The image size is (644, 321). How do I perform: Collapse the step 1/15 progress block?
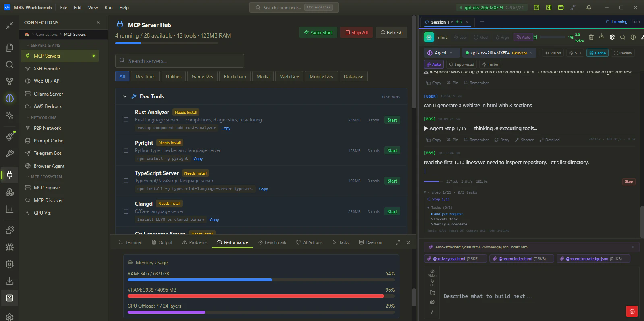point(450,192)
